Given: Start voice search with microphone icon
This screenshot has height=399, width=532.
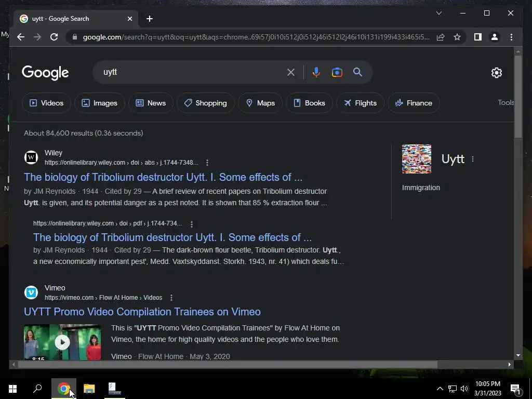Looking at the screenshot, I should click(x=316, y=72).
